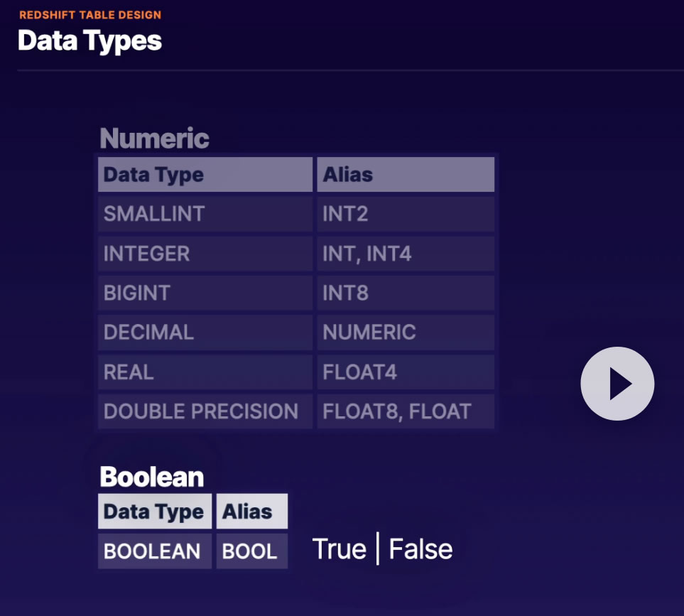Screen dimensions: 684x616
Task: Select the BOOL alias cell
Action: pyautogui.click(x=251, y=551)
